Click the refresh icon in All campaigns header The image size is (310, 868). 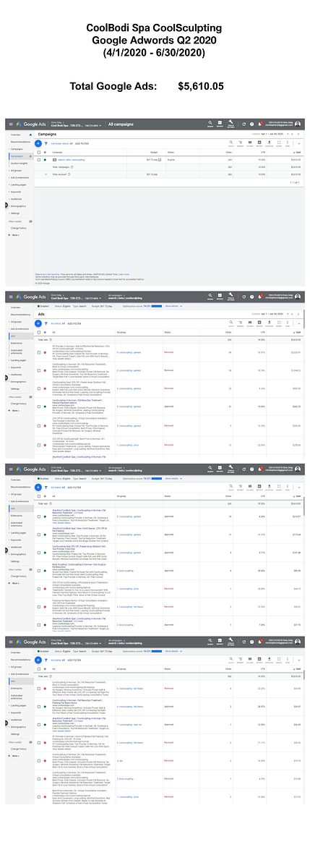pos(244,124)
